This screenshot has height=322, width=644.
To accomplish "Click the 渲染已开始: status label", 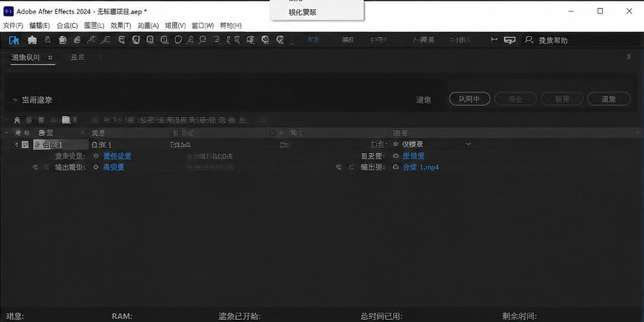I will 240,316.
